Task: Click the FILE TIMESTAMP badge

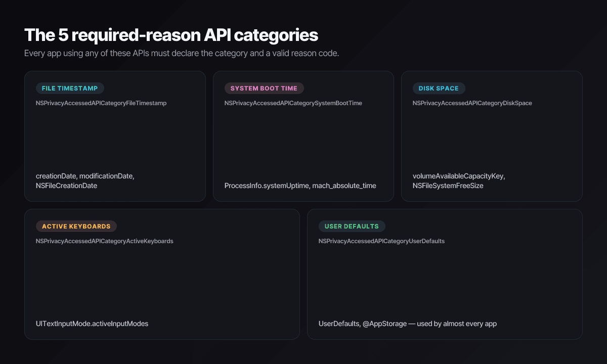Action: point(70,88)
